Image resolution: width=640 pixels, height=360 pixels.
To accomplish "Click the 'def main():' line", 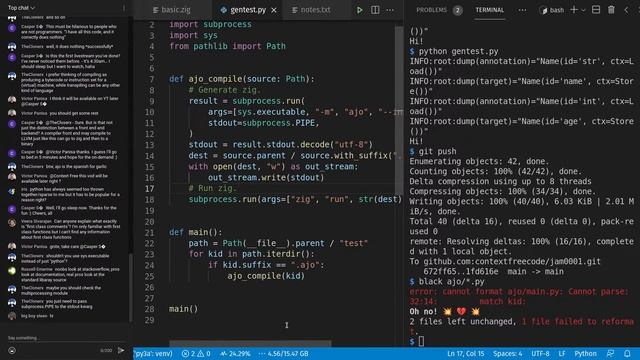I will pos(196,232).
